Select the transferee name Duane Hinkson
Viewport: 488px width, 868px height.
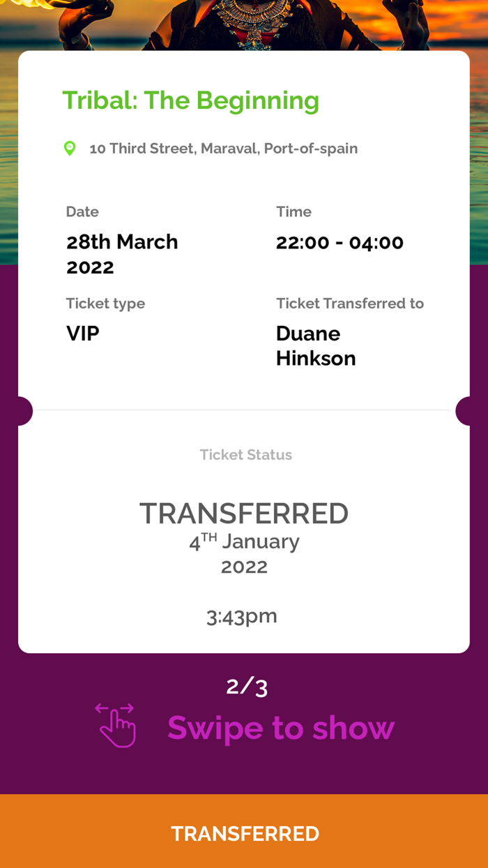pos(315,345)
